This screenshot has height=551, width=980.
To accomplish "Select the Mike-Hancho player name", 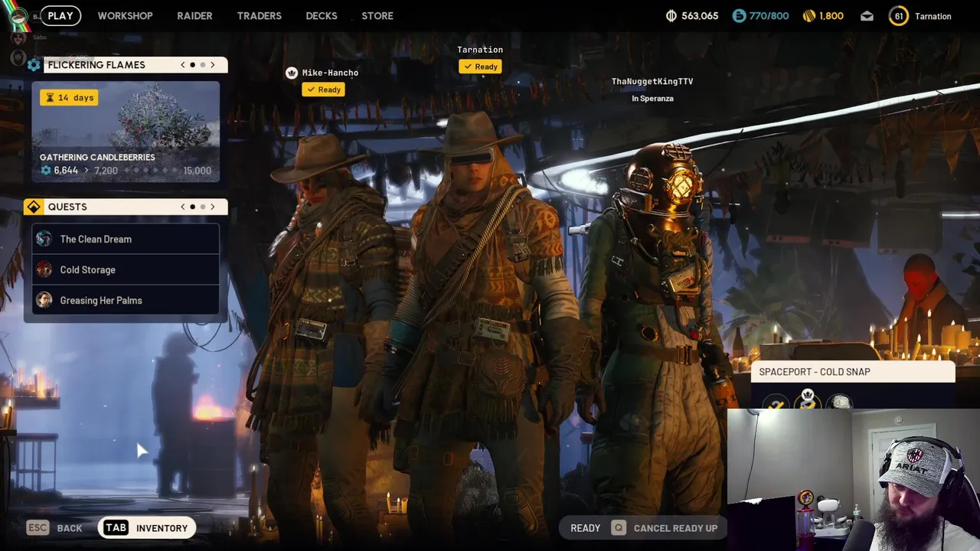I will pyautogui.click(x=330, y=73).
